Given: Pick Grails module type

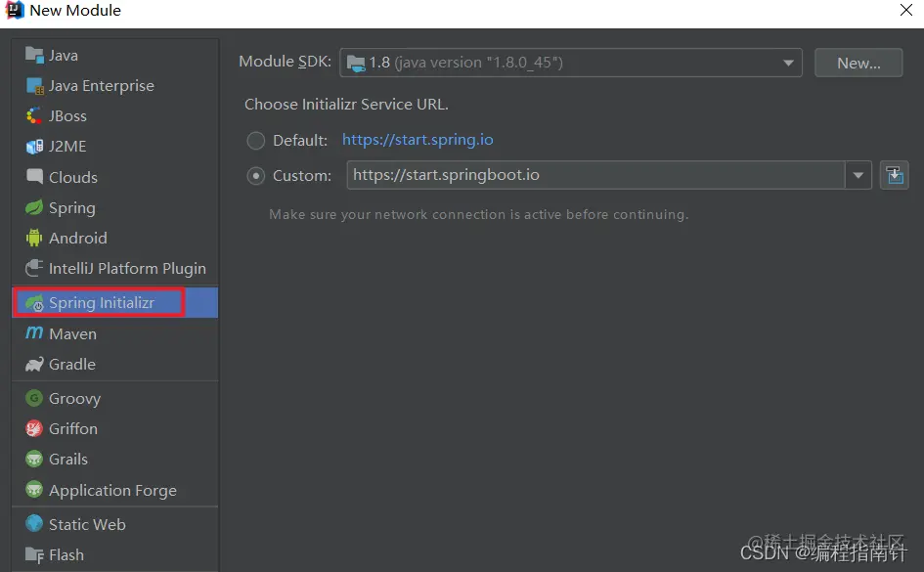Looking at the screenshot, I should click(115, 459).
